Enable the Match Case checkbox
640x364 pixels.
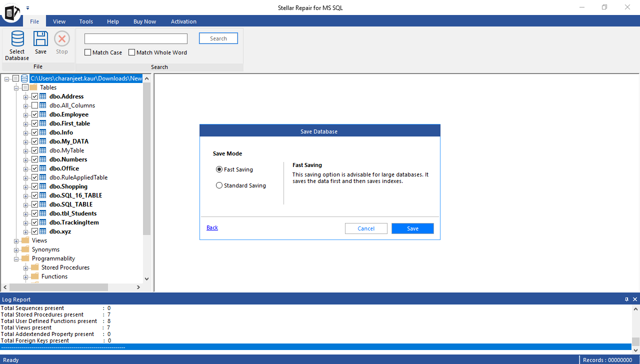[88, 52]
